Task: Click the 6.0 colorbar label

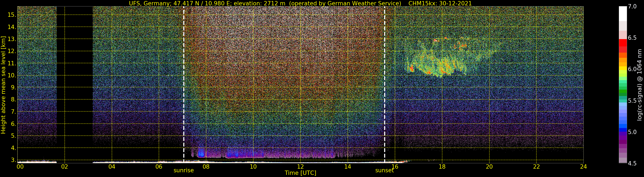Action: 632,69
